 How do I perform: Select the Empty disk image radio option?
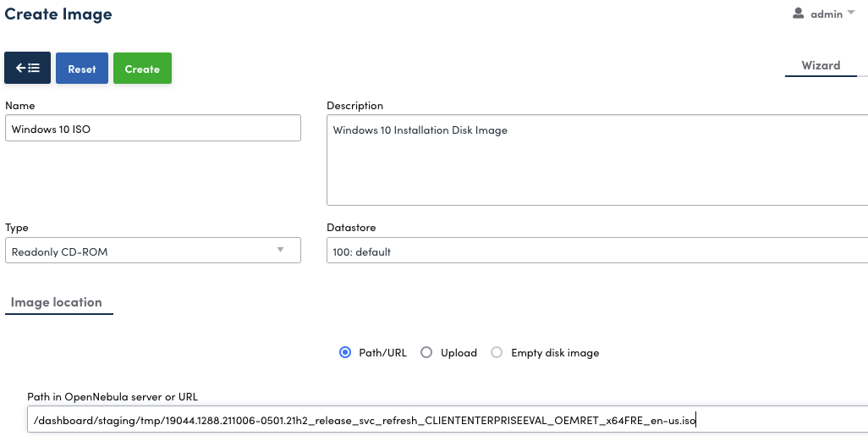click(497, 352)
